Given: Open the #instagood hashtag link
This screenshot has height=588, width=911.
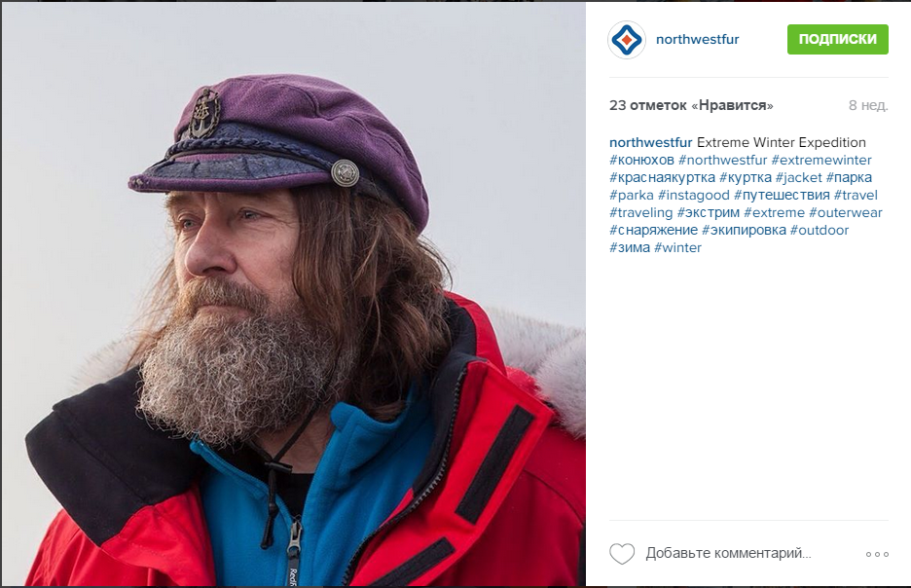Looking at the screenshot, I should (x=693, y=196).
